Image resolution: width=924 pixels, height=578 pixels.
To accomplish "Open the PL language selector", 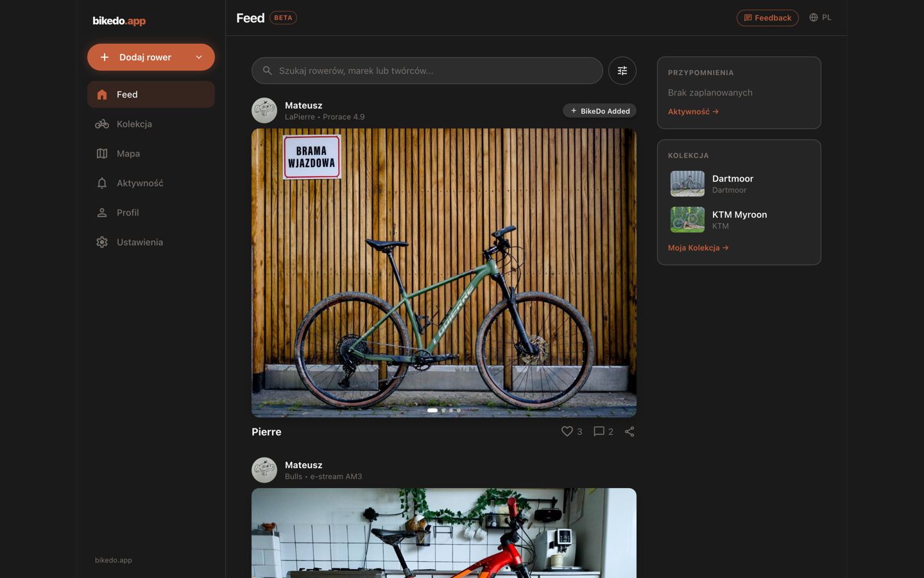I will (x=820, y=17).
